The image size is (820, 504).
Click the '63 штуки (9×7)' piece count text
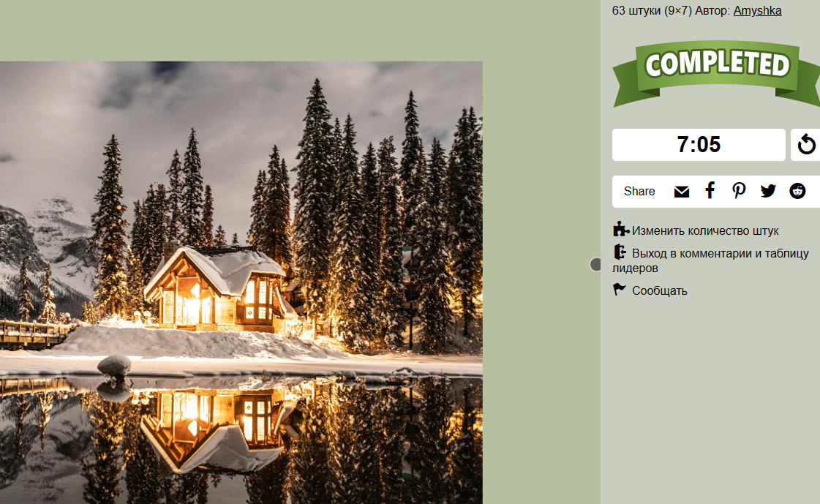652,10
